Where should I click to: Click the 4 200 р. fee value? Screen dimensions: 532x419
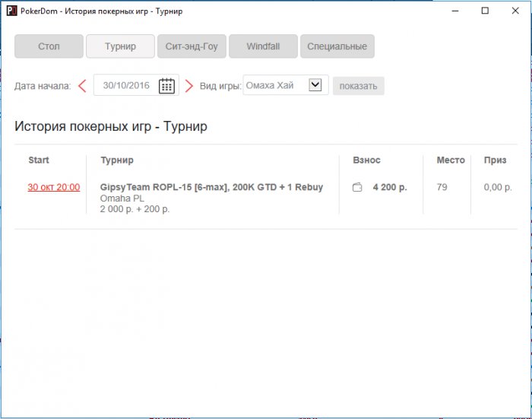[x=390, y=187]
